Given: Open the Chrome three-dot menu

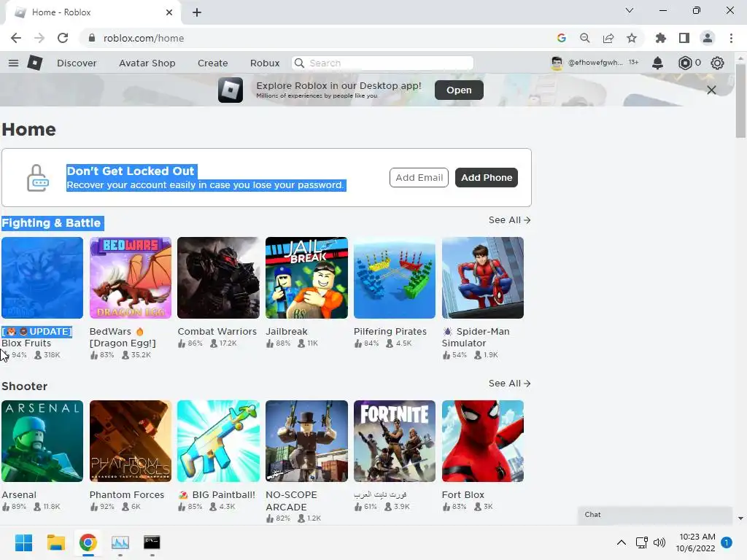Looking at the screenshot, I should (x=731, y=38).
